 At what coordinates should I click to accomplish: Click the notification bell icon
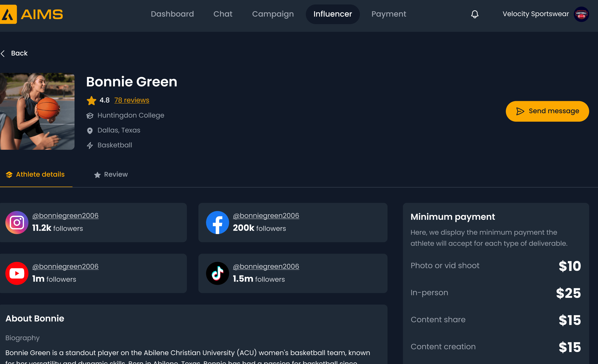[475, 14]
